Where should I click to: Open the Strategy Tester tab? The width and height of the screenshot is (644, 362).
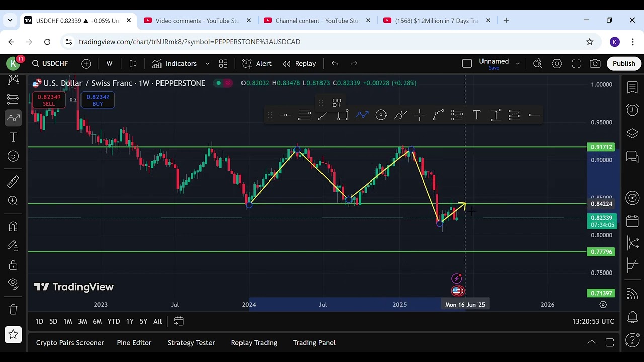point(191,343)
